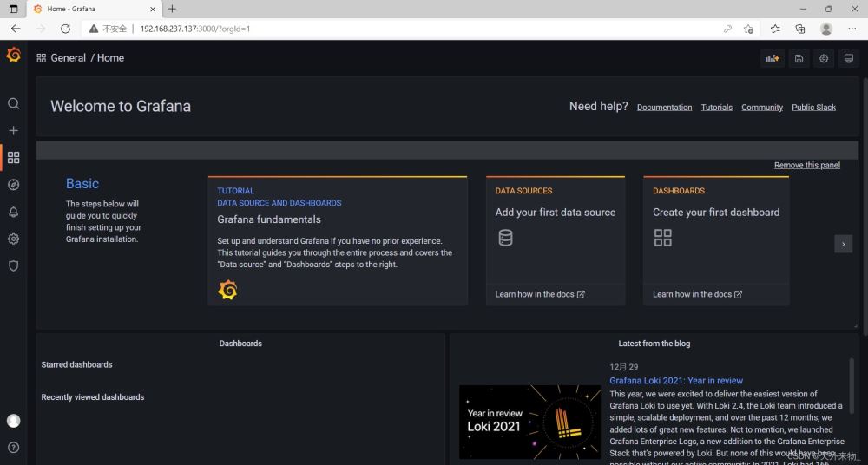Screen dimensions: 868x465
Task: Open the Configuration gear in sidebar
Action: [x=13, y=239]
